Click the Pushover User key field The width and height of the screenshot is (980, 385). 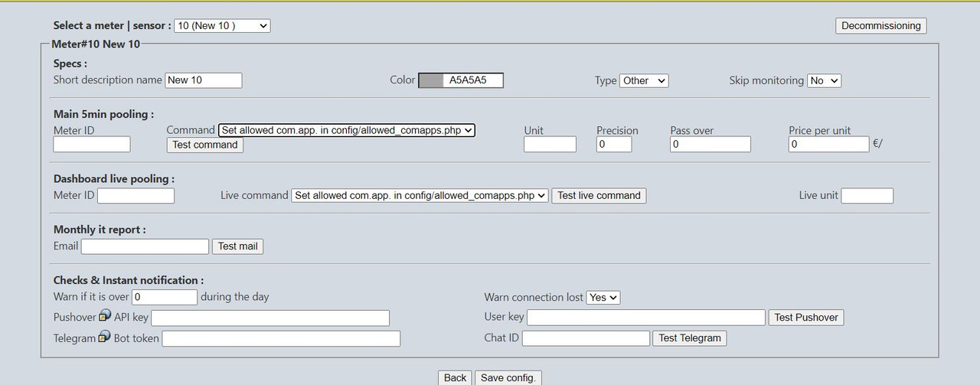[x=646, y=317]
